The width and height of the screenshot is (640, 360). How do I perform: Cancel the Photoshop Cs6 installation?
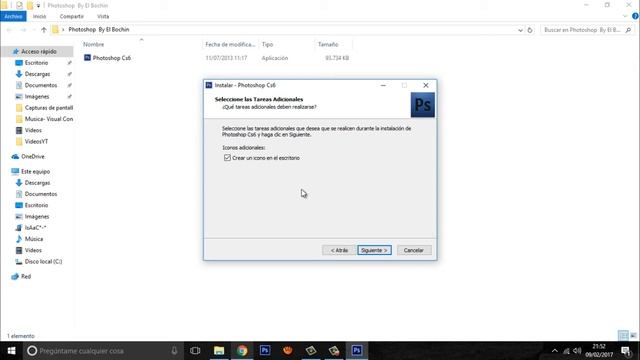(x=413, y=250)
